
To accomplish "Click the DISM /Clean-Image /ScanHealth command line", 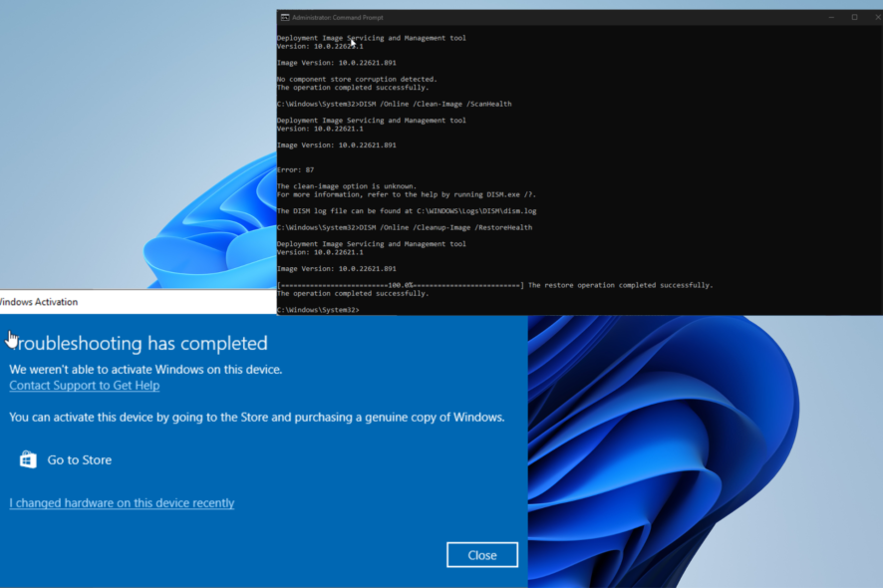I will click(395, 105).
